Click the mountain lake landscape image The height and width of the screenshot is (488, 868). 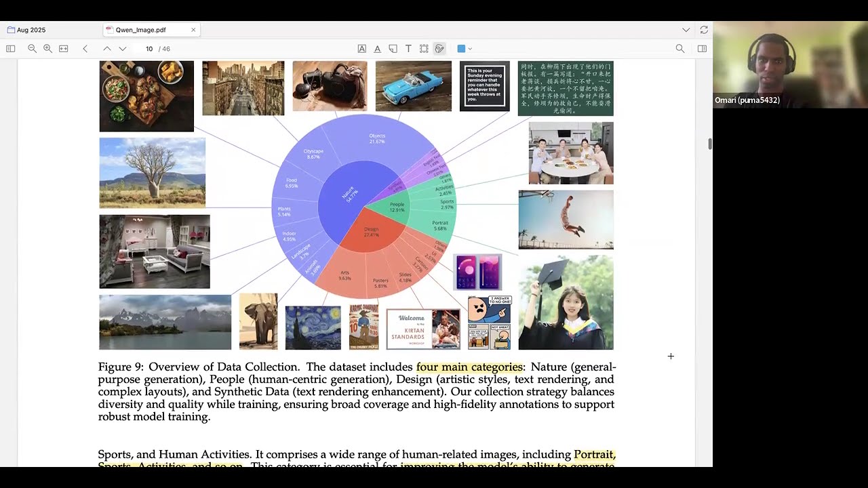coord(165,322)
